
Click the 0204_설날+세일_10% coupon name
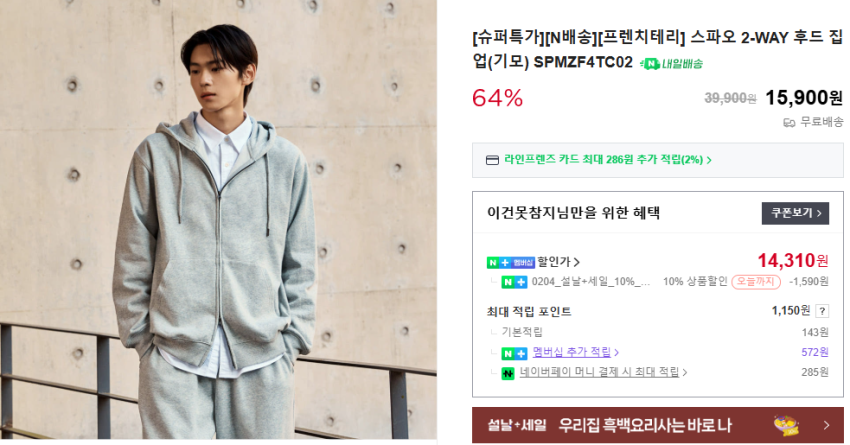click(591, 282)
